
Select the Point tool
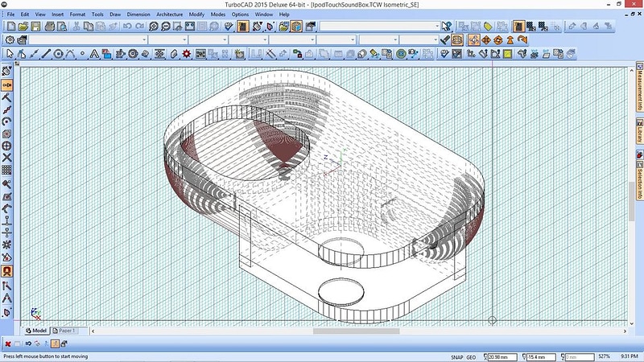click(82, 54)
